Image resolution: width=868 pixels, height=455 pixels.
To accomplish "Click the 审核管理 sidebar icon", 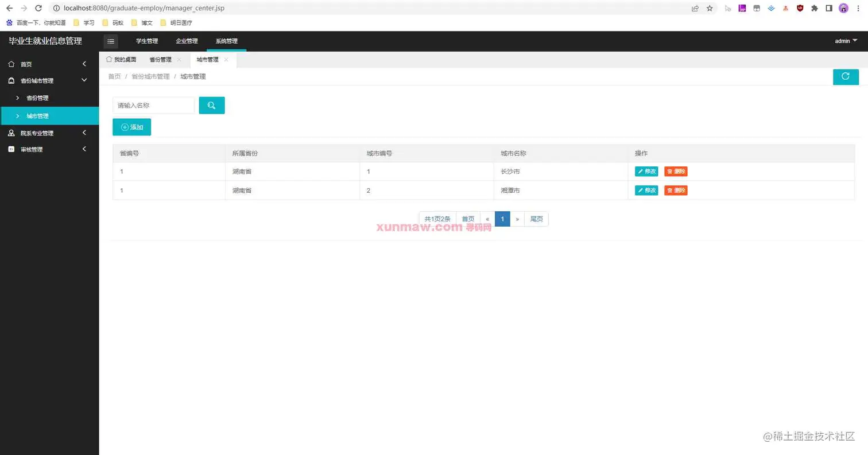I will tap(11, 149).
